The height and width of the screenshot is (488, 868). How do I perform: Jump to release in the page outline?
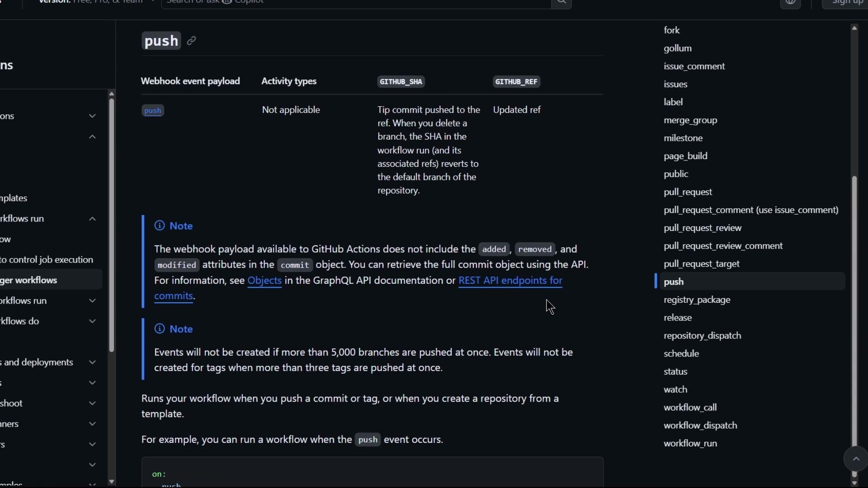pyautogui.click(x=678, y=318)
